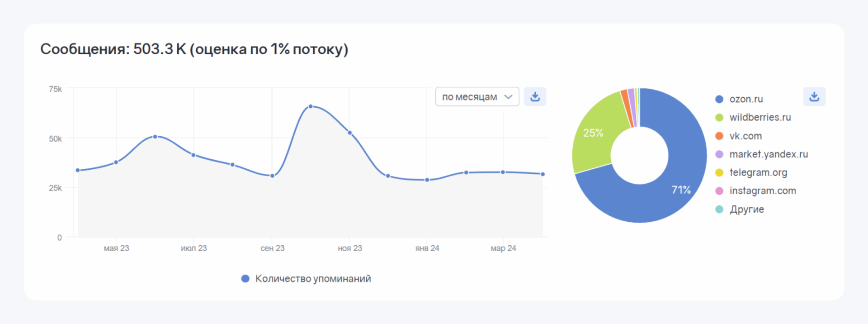Click the wildberries.ru green color dot

coord(719,118)
